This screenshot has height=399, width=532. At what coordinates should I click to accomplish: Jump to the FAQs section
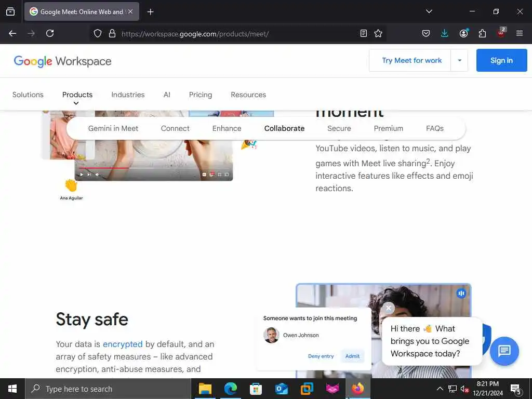(x=435, y=129)
